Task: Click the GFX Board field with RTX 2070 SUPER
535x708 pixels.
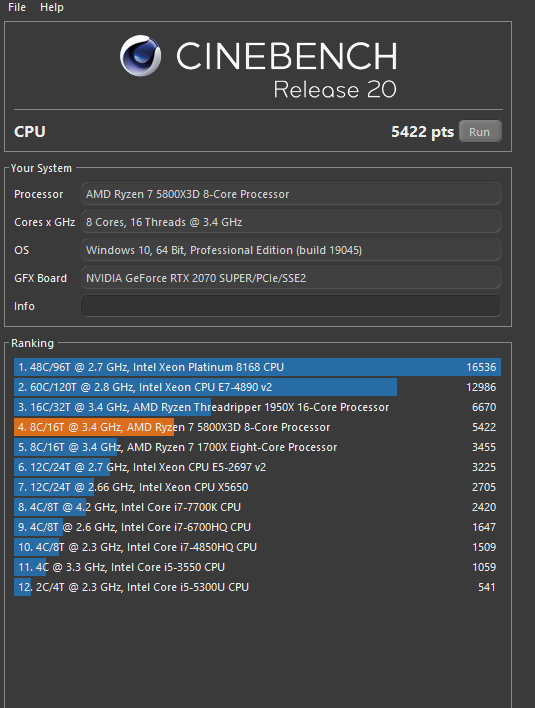Action: (291, 278)
